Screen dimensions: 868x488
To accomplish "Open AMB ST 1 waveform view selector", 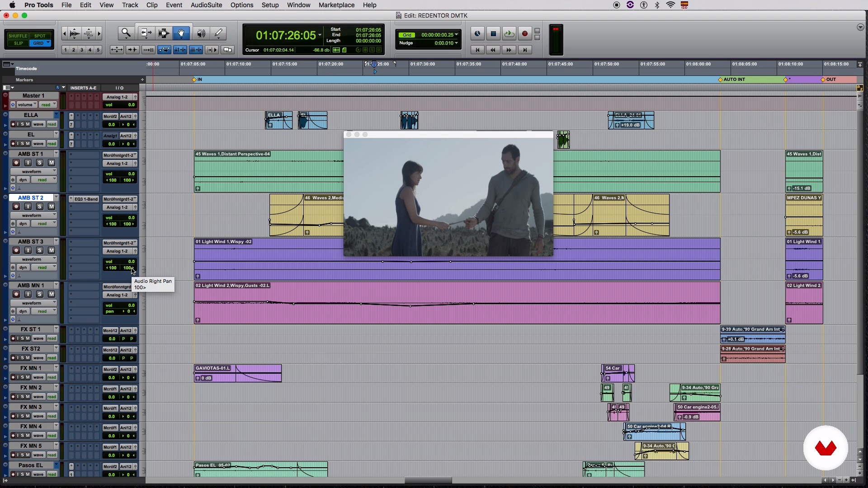I will point(33,172).
